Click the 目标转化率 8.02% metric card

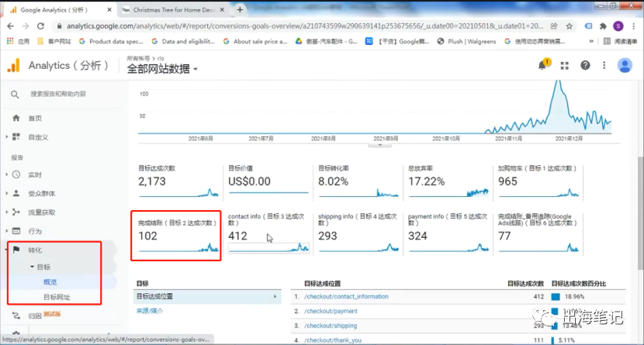[x=358, y=181]
